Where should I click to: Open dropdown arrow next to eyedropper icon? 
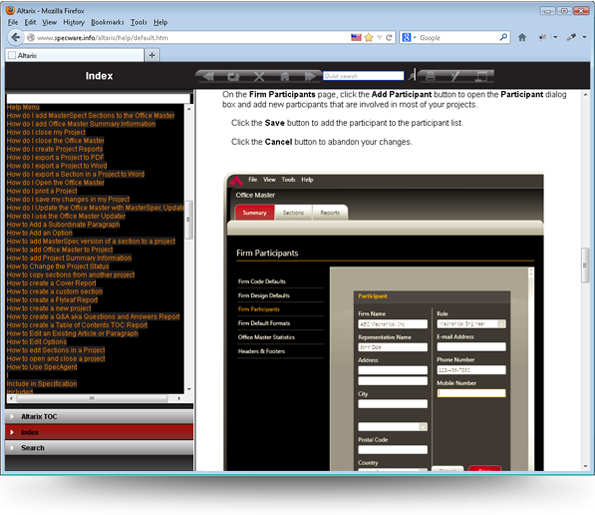tap(584, 37)
